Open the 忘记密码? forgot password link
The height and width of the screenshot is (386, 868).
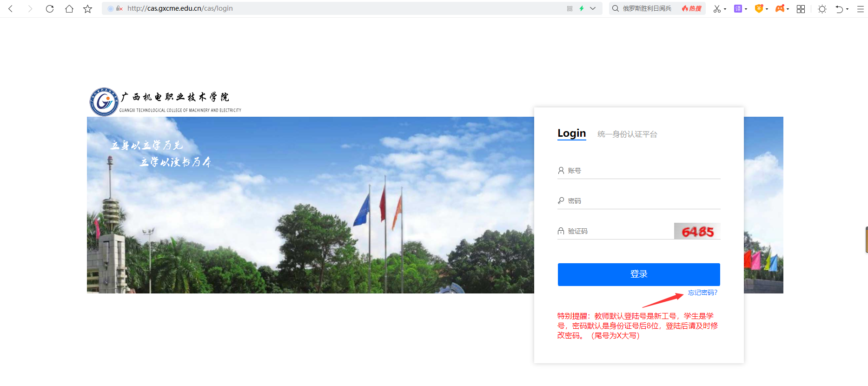click(702, 293)
